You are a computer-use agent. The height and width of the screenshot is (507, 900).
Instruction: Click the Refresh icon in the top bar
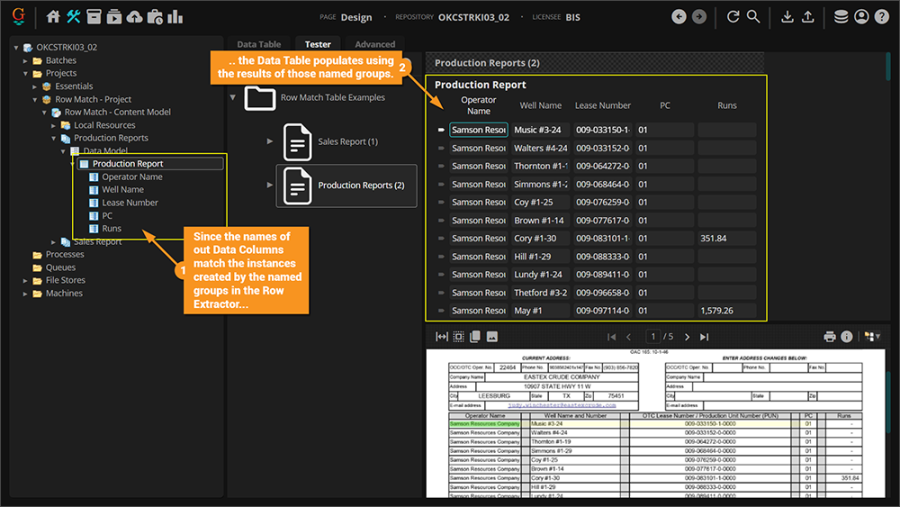coord(733,17)
